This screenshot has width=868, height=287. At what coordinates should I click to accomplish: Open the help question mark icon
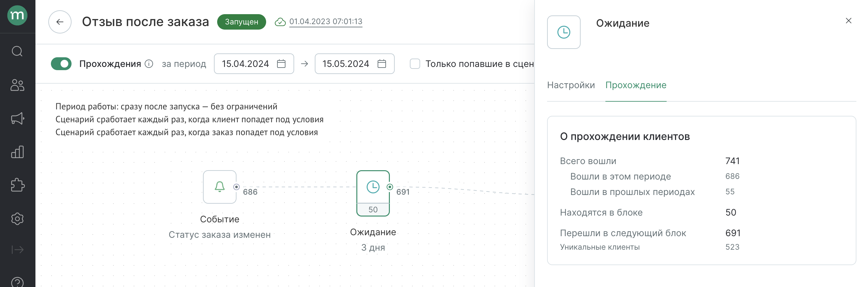point(17,282)
